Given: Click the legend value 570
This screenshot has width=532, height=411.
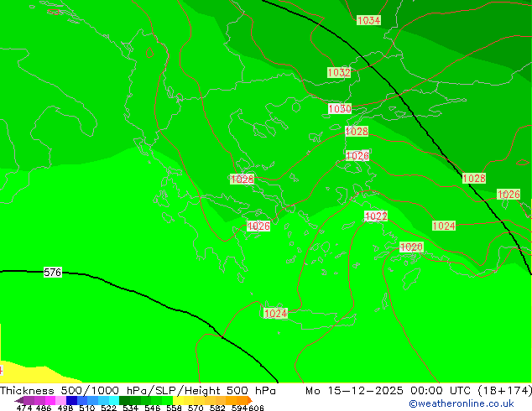Looking at the screenshot, I should (196, 408).
